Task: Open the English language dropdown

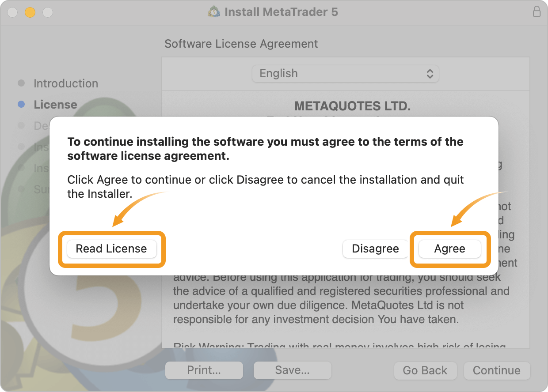Action: pos(346,74)
